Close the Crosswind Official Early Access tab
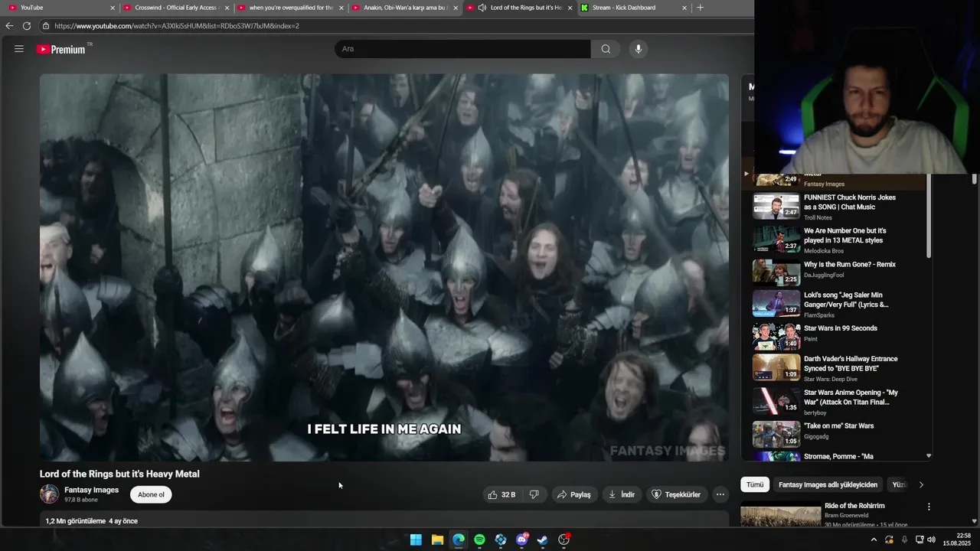 pos(227,8)
